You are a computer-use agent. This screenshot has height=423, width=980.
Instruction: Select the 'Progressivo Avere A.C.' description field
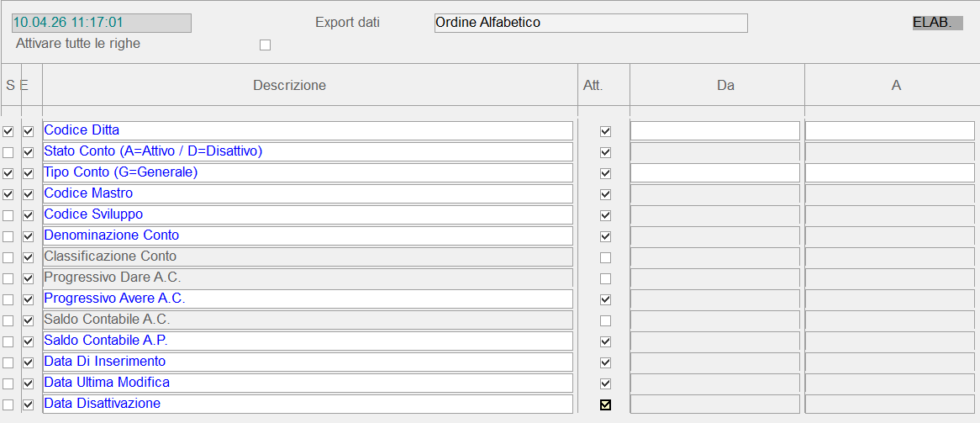308,299
